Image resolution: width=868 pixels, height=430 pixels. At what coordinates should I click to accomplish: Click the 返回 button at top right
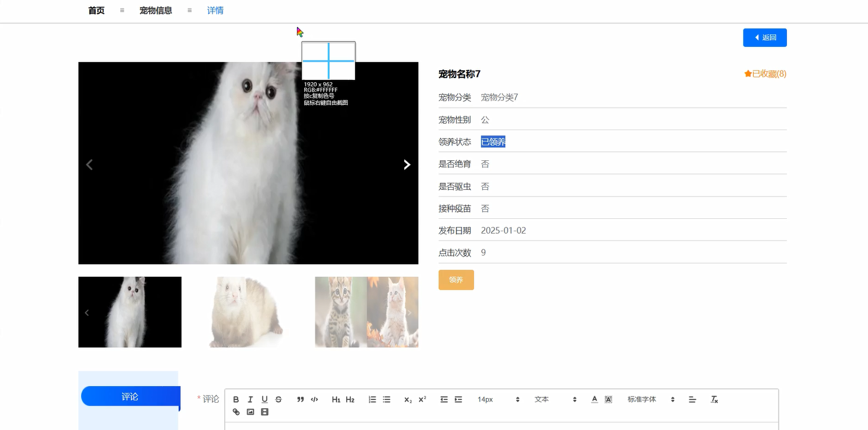point(764,37)
